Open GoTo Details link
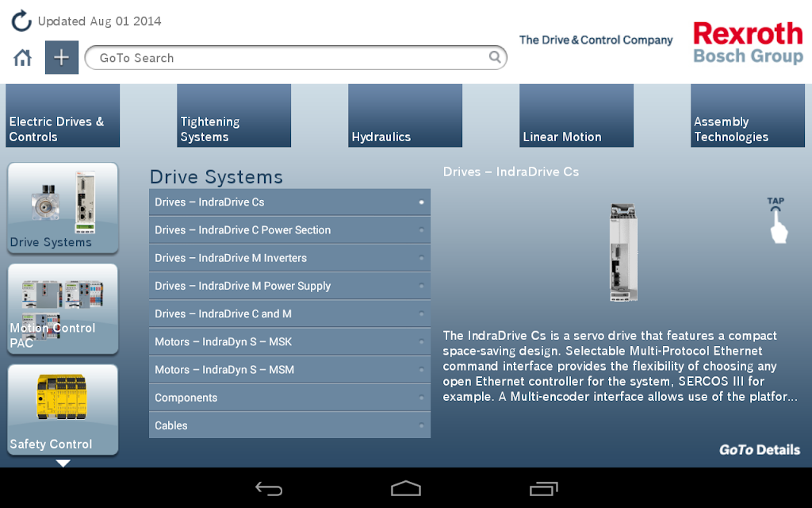Viewport: 812px width, 508px height. [x=759, y=449]
